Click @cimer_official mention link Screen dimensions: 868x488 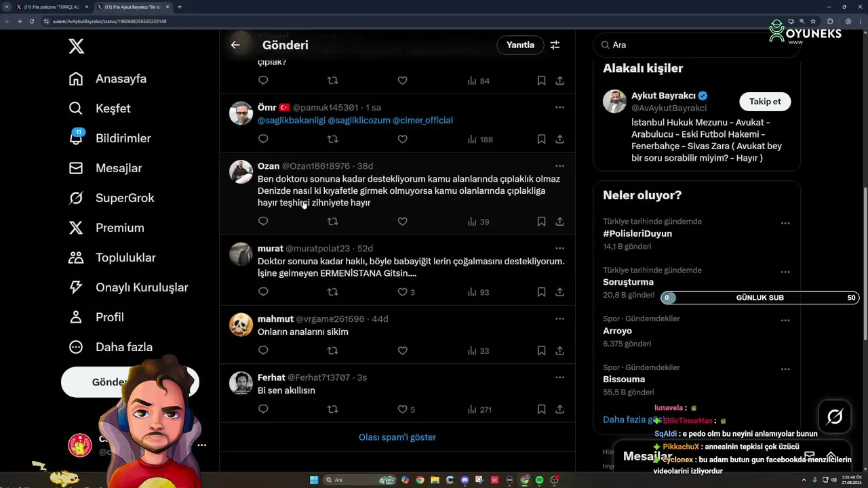click(422, 120)
